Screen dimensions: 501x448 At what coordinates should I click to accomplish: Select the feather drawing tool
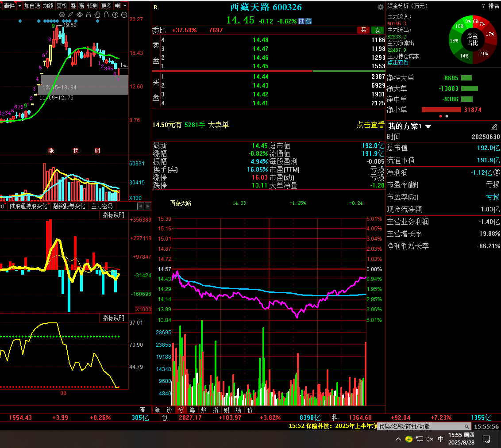pyautogui.click(x=71, y=15)
